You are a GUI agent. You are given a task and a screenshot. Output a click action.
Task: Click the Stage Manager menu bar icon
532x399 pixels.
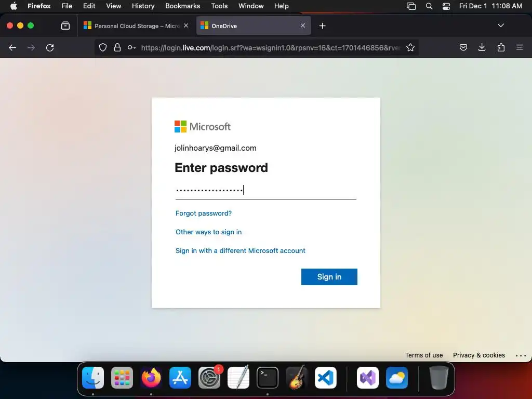click(x=411, y=6)
